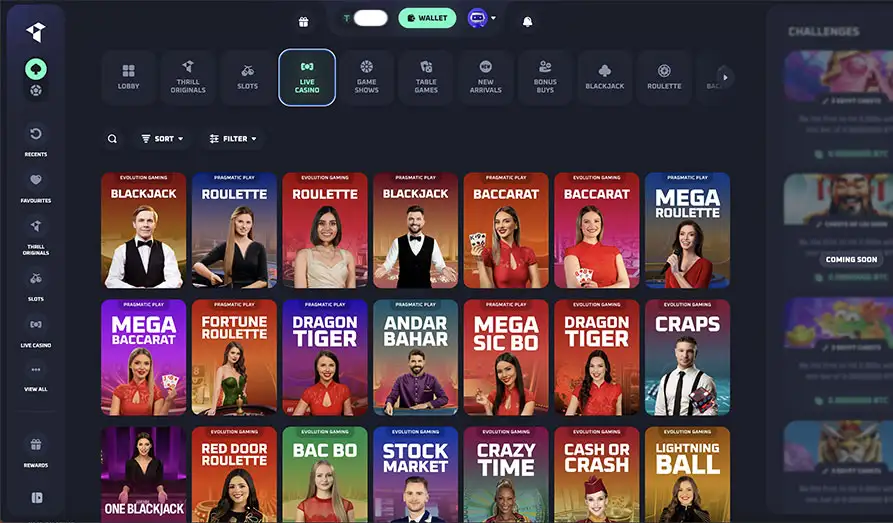This screenshot has height=523, width=893.
Task: Open Pragmatic Play Blackjack game
Action: [415, 230]
